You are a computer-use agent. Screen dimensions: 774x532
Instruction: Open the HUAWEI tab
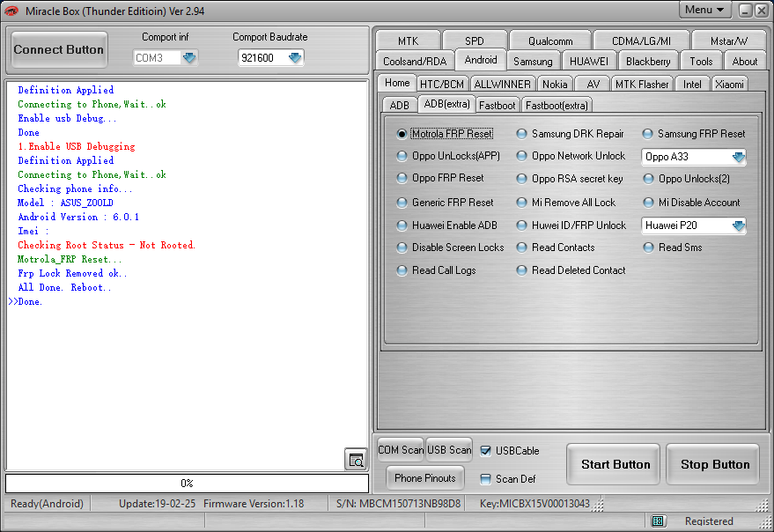[589, 62]
